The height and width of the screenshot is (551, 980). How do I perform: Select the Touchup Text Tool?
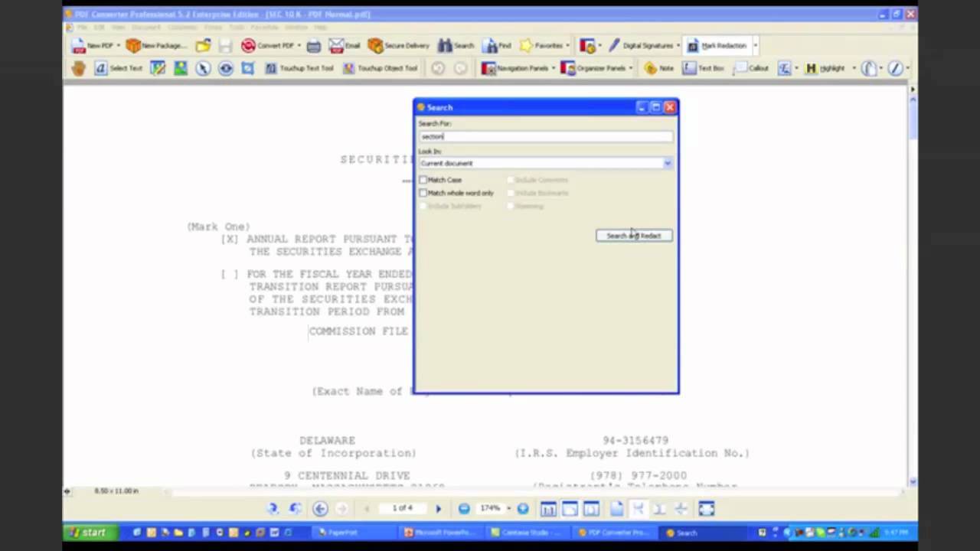pyautogui.click(x=299, y=68)
